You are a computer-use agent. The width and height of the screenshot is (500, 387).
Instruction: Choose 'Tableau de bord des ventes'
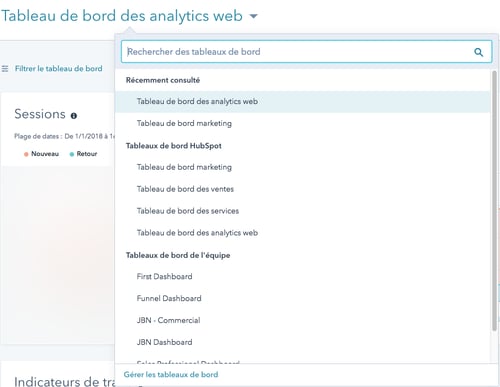pyautogui.click(x=303, y=189)
